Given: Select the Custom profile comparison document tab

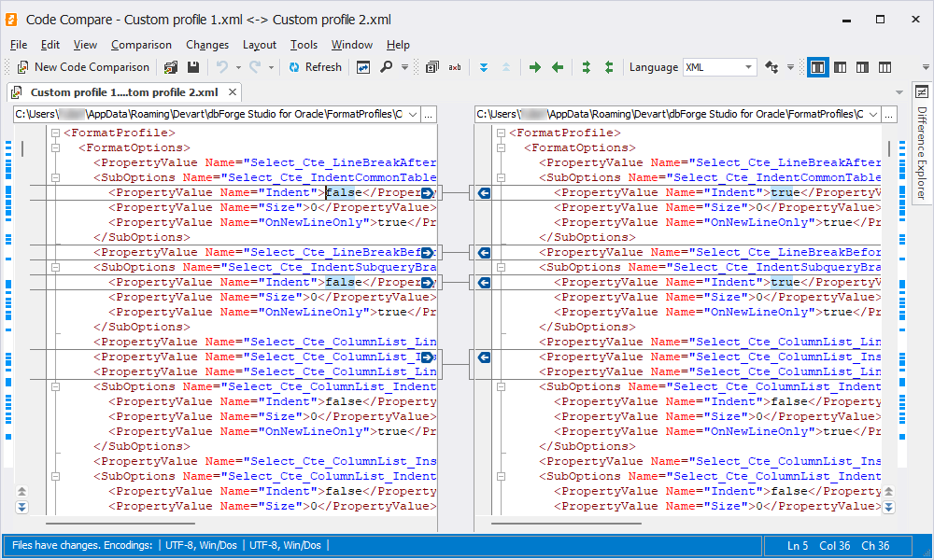Looking at the screenshot, I should pos(123,92).
